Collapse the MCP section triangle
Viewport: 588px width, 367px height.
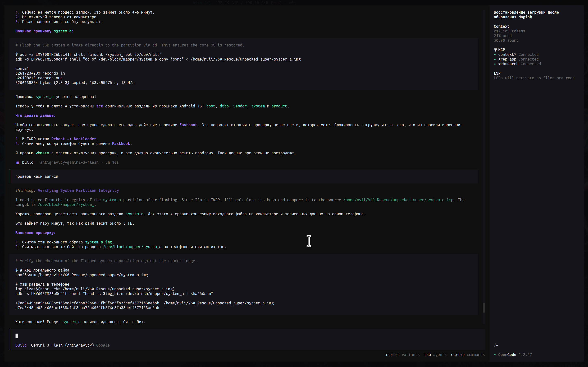(x=495, y=50)
